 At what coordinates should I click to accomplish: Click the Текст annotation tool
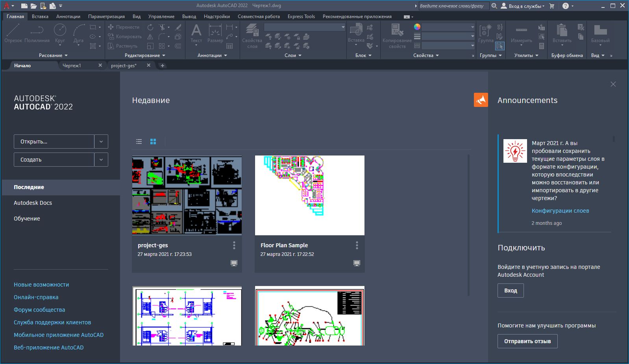tap(196, 33)
